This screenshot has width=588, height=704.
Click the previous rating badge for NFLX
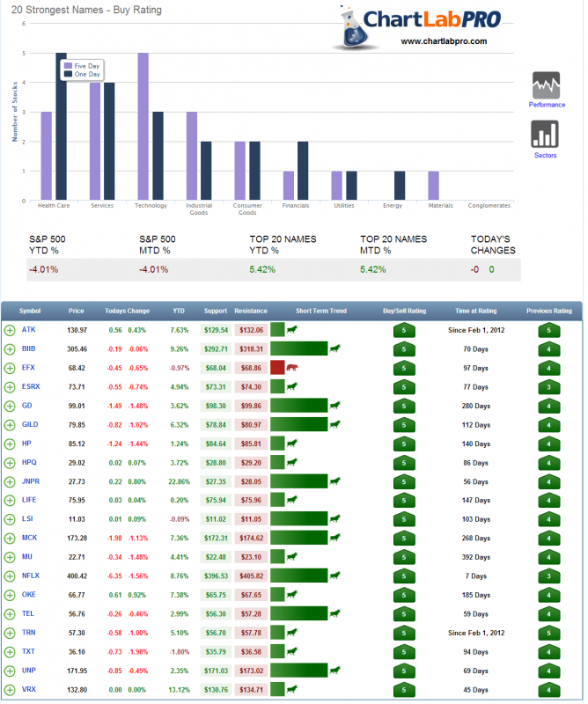(x=550, y=576)
